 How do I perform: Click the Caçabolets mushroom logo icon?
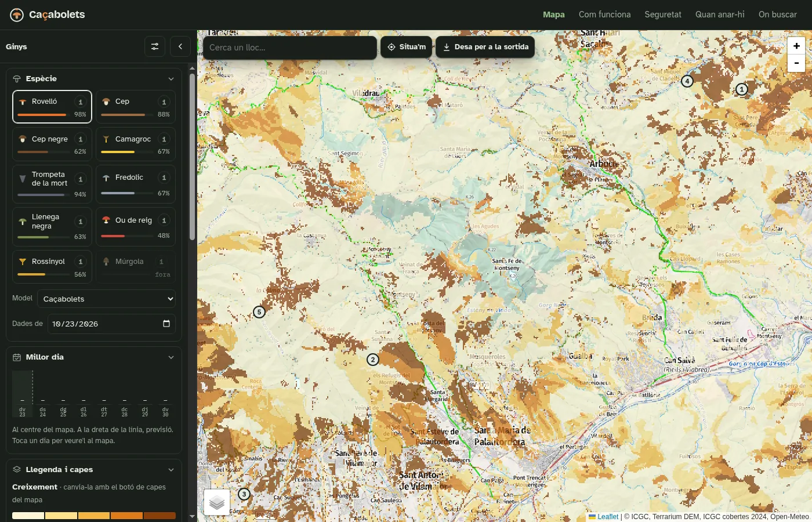coord(17,15)
